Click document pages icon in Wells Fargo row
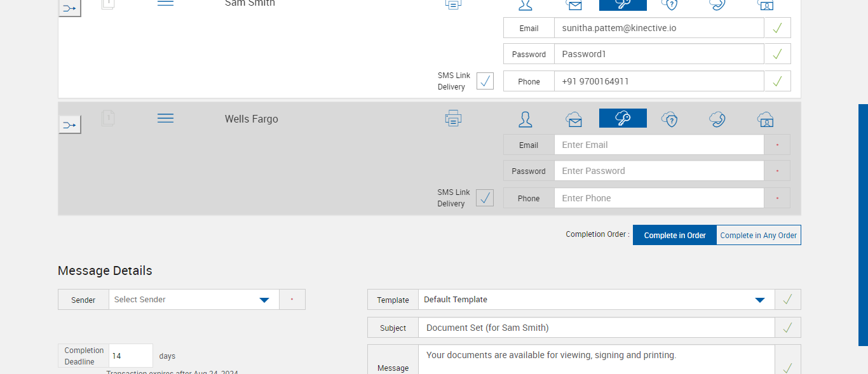The image size is (868, 374). pos(108,118)
